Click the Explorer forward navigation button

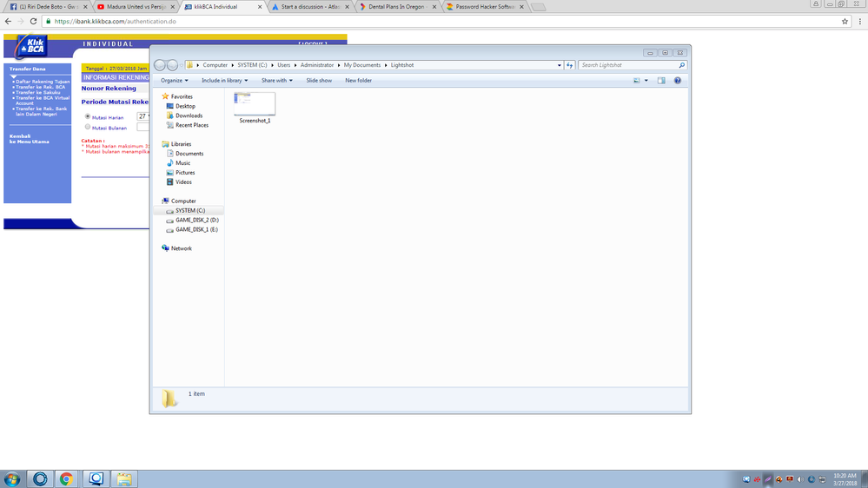[173, 65]
